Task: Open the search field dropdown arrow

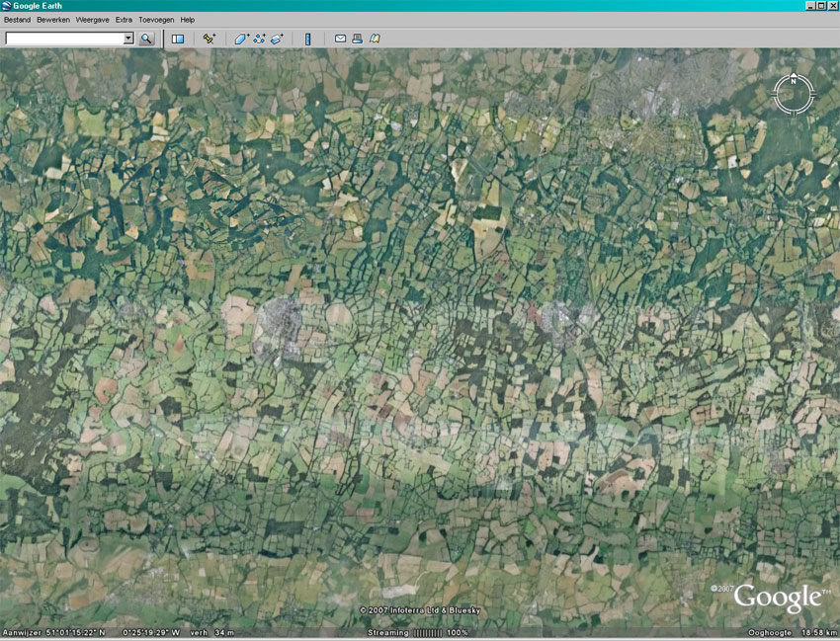Action: (128, 39)
